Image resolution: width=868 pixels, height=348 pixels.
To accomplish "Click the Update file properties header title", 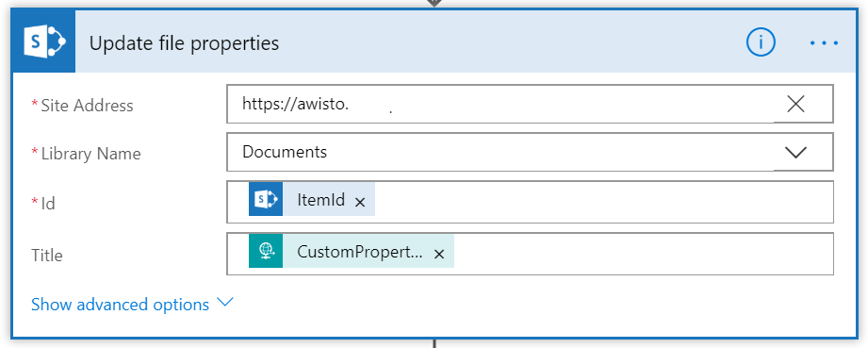I will click(x=185, y=43).
